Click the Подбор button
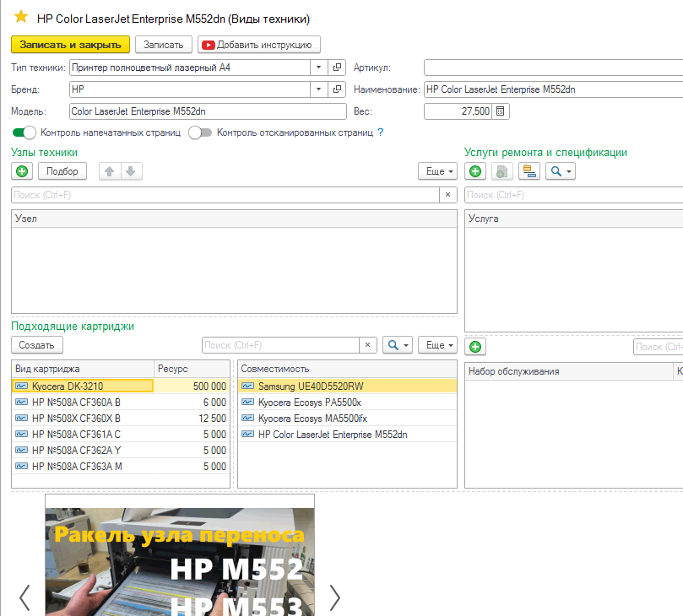683x616 pixels. point(62,171)
